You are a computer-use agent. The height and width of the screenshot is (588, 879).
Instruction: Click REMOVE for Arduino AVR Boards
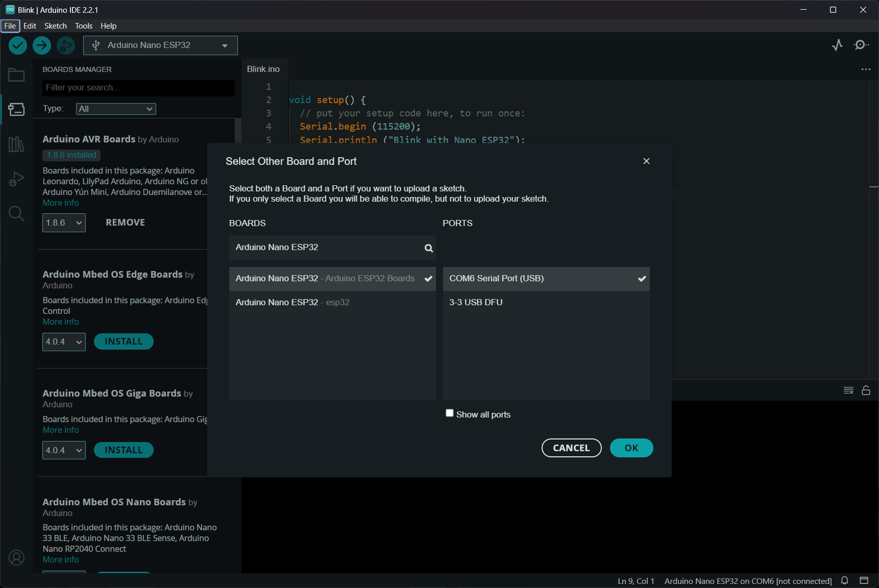126,223
